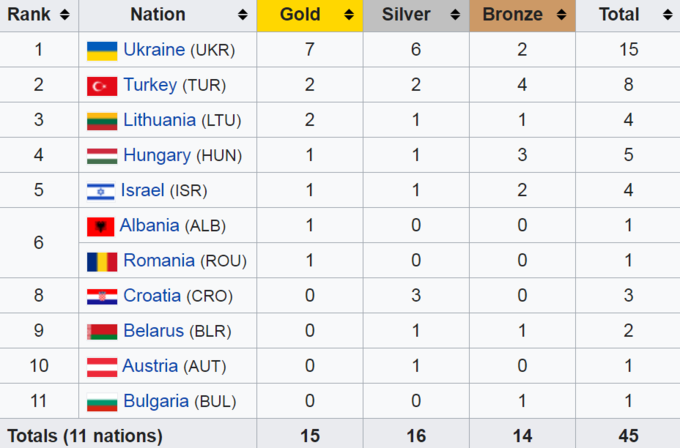The image size is (680, 448).
Task: Click the Romania flag icon
Action: [102, 261]
